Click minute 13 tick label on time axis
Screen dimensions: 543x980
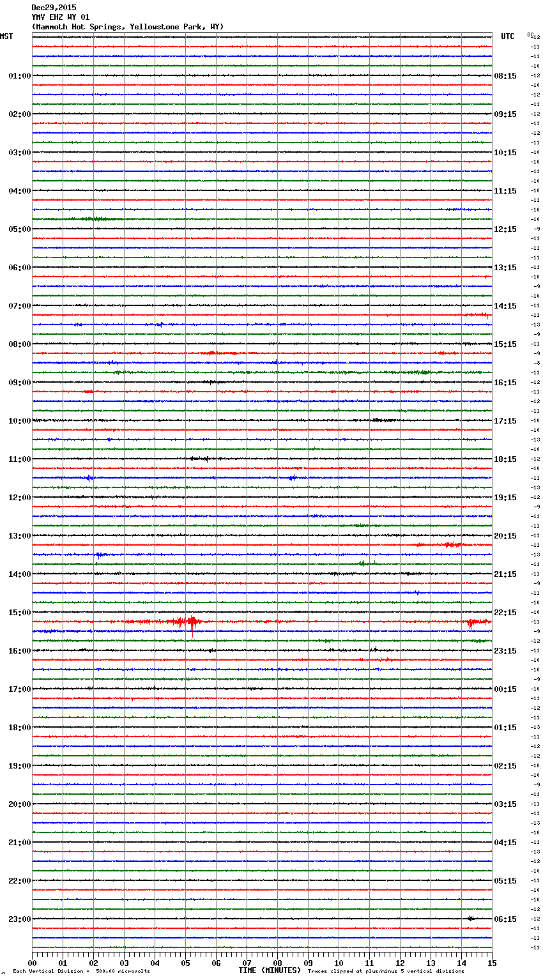point(431,963)
